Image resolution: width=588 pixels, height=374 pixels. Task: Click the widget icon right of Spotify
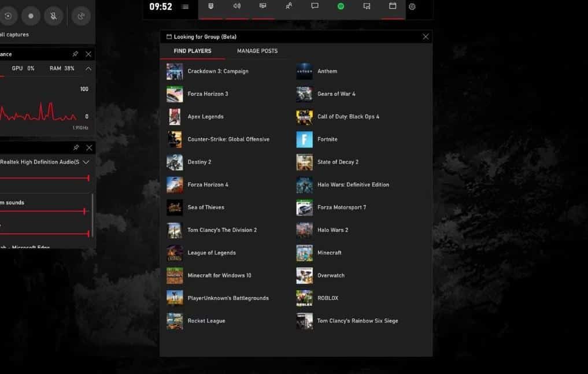pyautogui.click(x=367, y=6)
